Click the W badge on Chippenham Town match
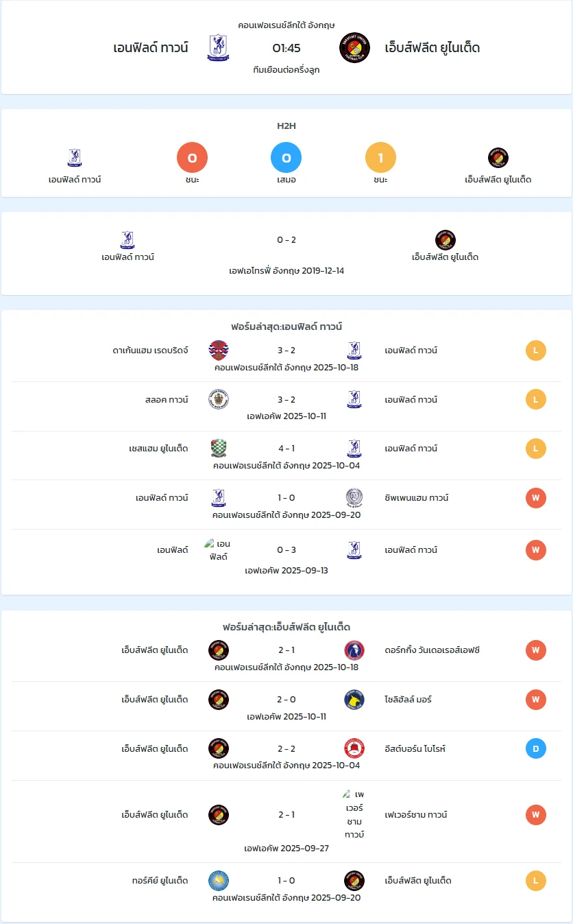 [536, 498]
